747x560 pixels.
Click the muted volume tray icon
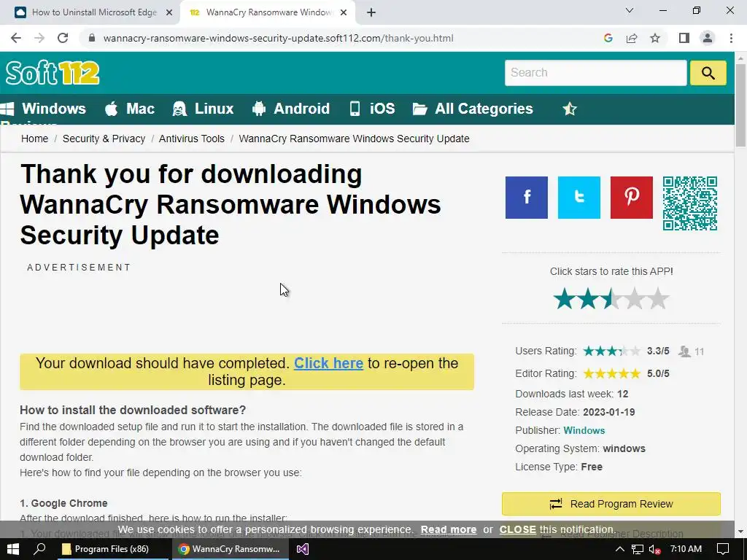click(x=655, y=549)
